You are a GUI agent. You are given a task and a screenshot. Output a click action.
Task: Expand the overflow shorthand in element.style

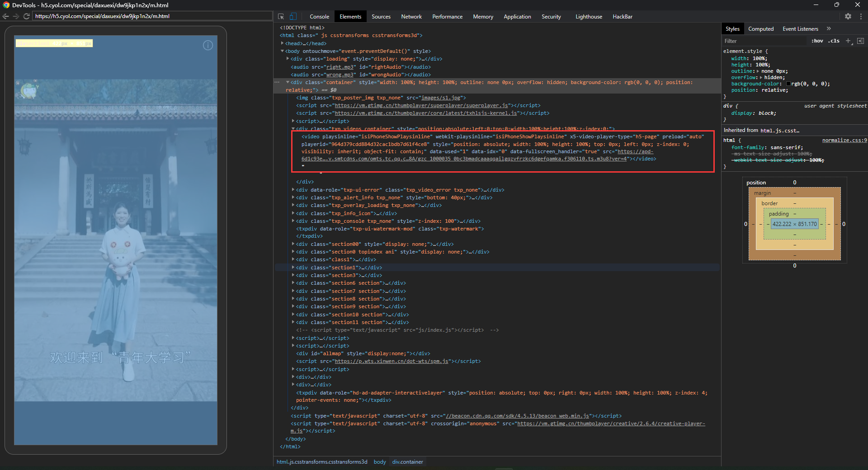coord(761,77)
